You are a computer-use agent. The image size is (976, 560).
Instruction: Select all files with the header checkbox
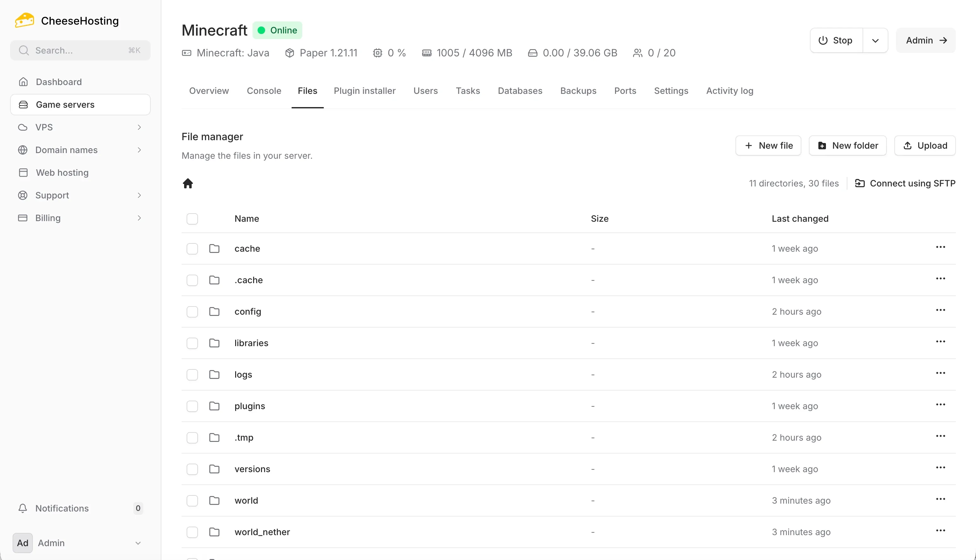pos(192,219)
